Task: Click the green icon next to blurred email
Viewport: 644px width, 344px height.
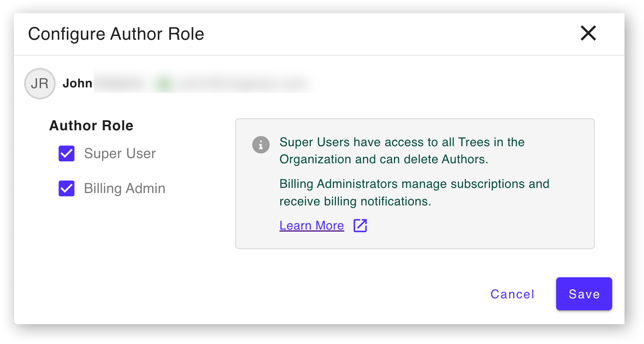Action: pos(164,83)
